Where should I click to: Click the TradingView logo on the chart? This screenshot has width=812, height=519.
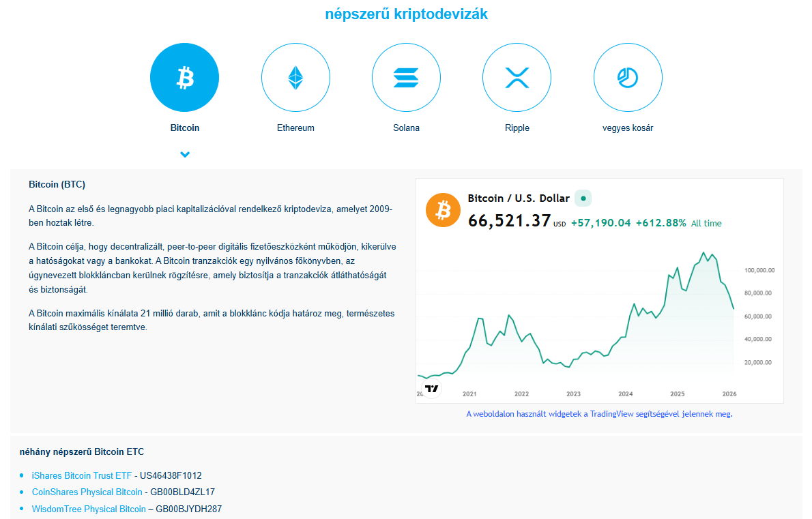431,389
